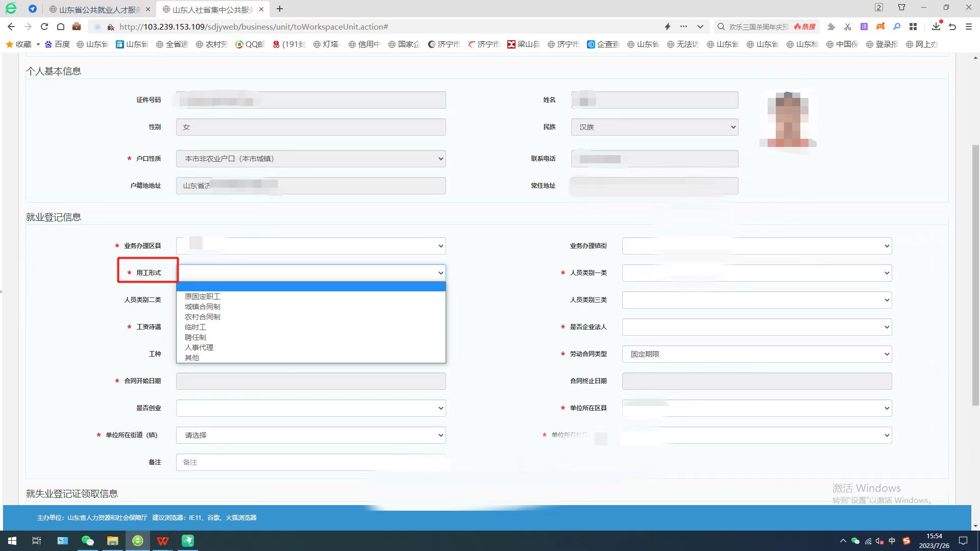The image size is (980, 551).
Task: Open WeChat from the taskbar
Action: pyautogui.click(x=88, y=541)
